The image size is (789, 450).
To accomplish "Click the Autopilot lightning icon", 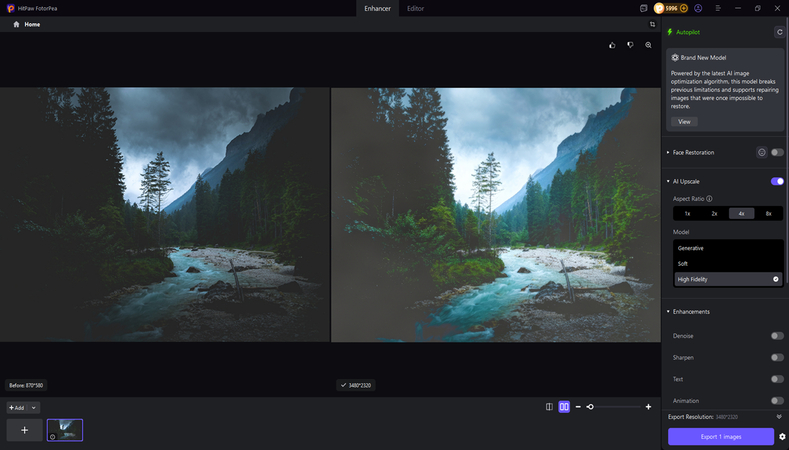I will click(x=670, y=32).
